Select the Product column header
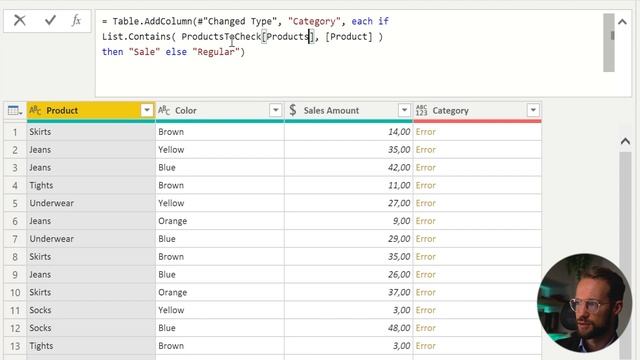The height and width of the screenshot is (360, 640). click(91, 110)
